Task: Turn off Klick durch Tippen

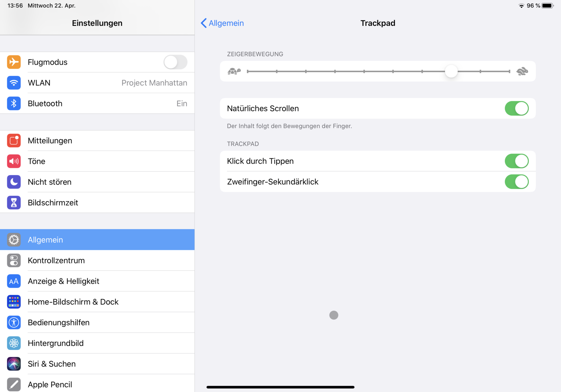Action: point(516,161)
